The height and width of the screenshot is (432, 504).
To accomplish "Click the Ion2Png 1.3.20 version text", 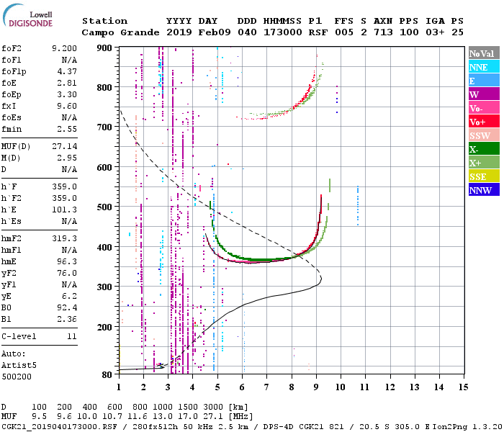I will 467,427.
